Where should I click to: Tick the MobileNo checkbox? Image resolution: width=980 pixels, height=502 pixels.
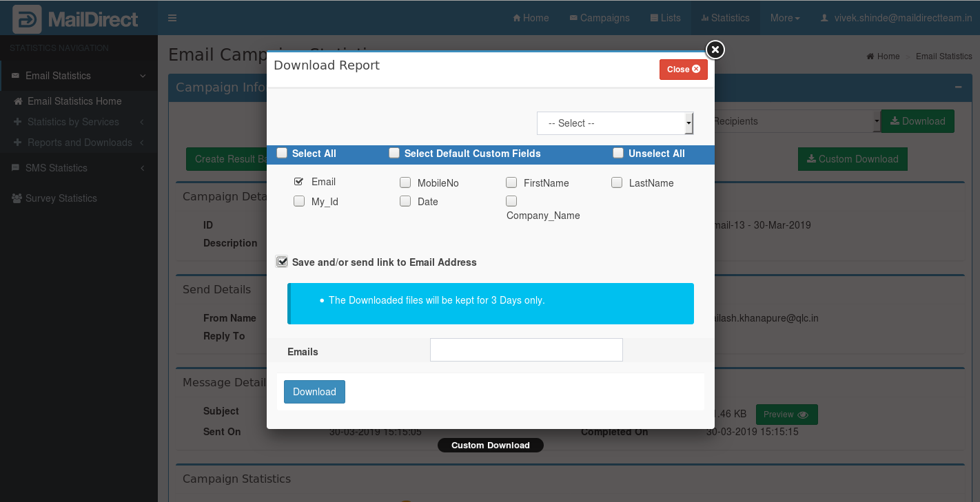point(405,182)
